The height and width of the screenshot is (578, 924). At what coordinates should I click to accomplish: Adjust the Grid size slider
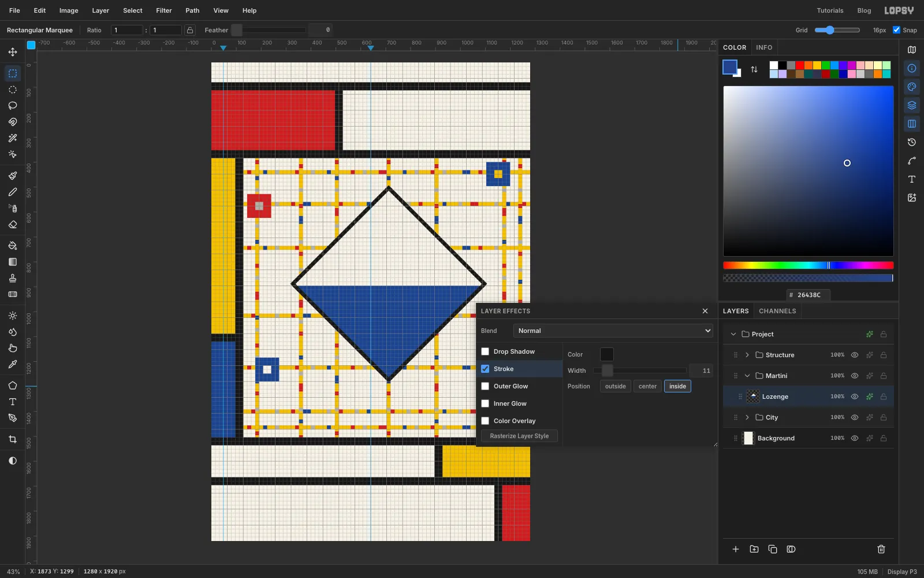(x=837, y=30)
